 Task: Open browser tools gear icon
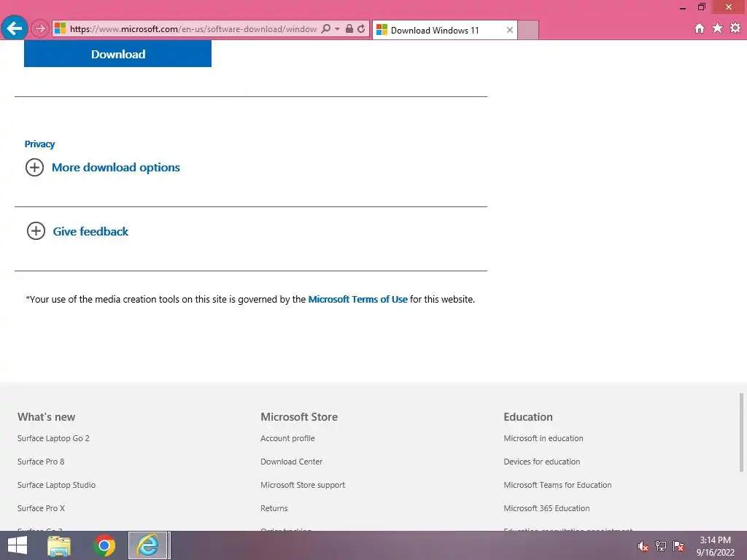(735, 28)
